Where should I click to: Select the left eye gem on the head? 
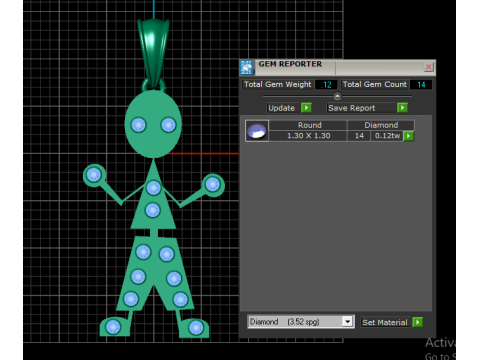138,125
